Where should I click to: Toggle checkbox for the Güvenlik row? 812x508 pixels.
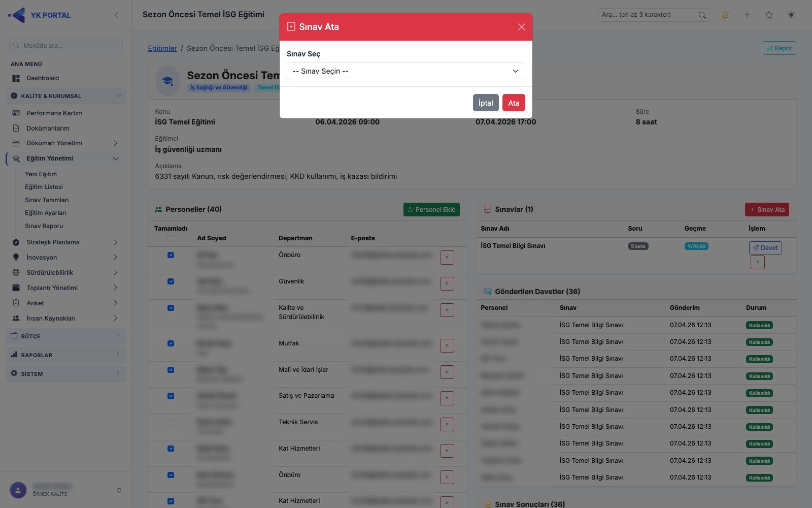[x=171, y=281]
